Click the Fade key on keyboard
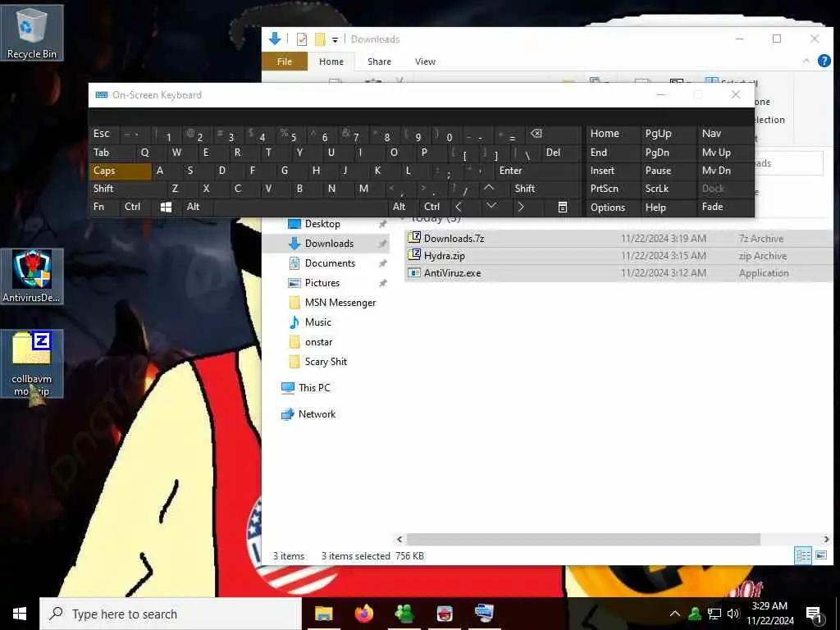This screenshot has height=630, width=840. [x=725, y=207]
